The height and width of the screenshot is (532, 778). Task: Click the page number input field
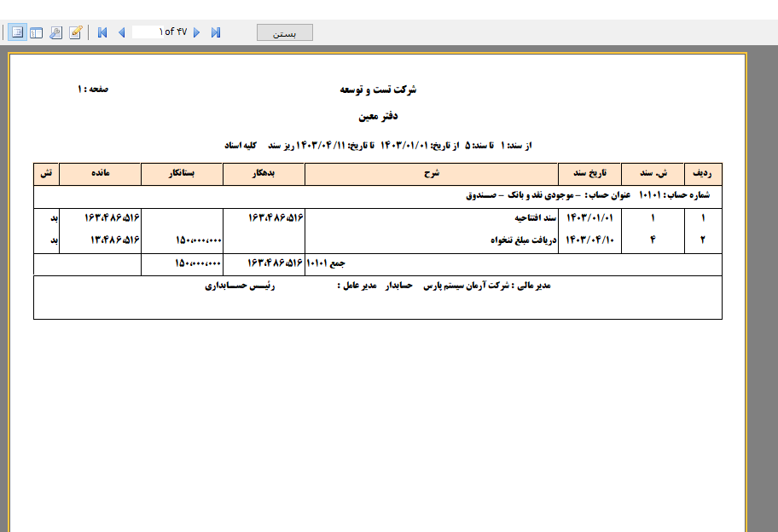click(148, 32)
